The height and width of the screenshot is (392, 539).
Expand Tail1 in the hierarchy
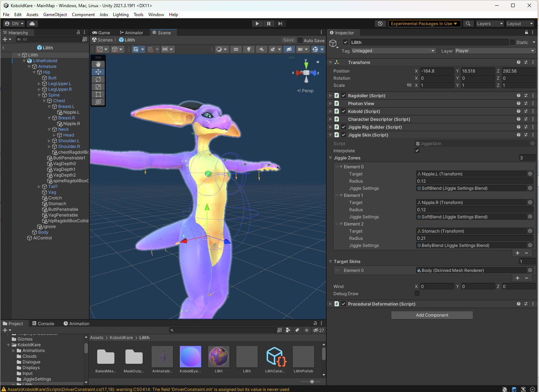pyautogui.click(x=39, y=187)
